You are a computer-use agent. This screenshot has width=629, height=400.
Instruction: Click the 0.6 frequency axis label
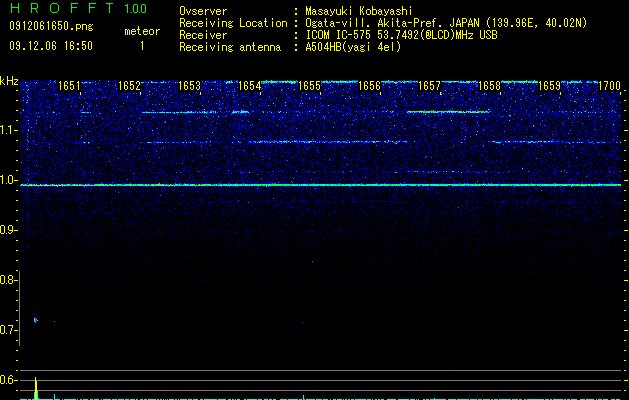(8, 380)
